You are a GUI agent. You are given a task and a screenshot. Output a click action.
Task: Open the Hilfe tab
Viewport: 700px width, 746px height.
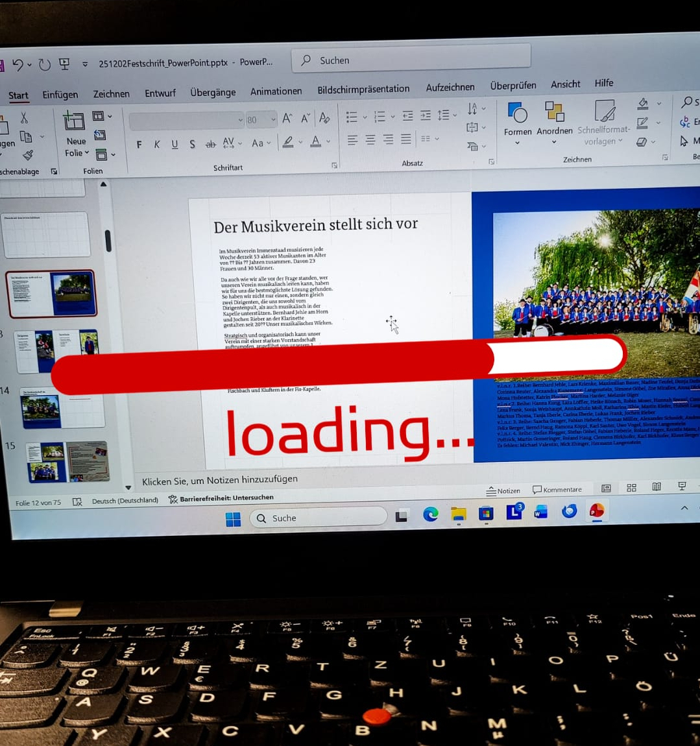pyautogui.click(x=604, y=83)
